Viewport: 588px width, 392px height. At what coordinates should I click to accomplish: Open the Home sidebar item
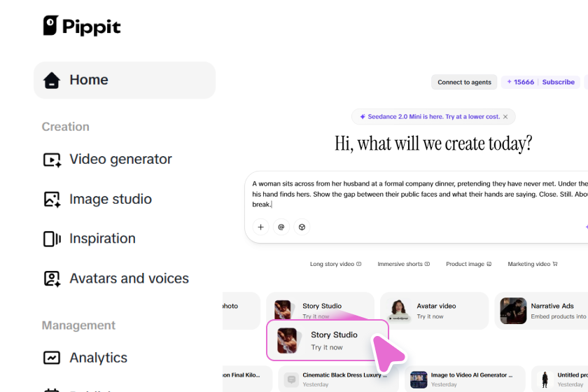(125, 80)
